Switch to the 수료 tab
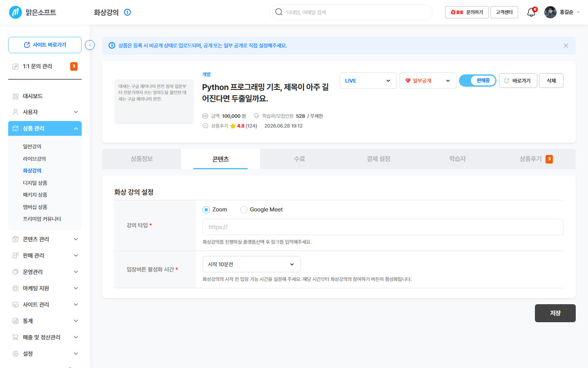This screenshot has width=588, height=368. (299, 159)
